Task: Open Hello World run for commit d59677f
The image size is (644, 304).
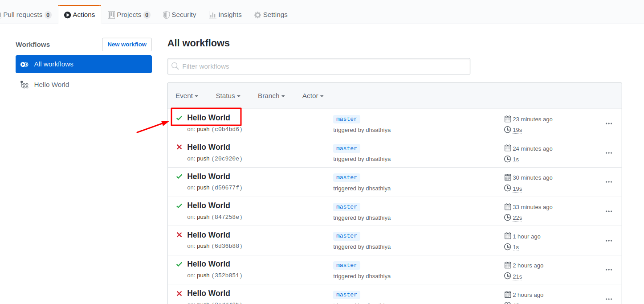Action: point(208,177)
